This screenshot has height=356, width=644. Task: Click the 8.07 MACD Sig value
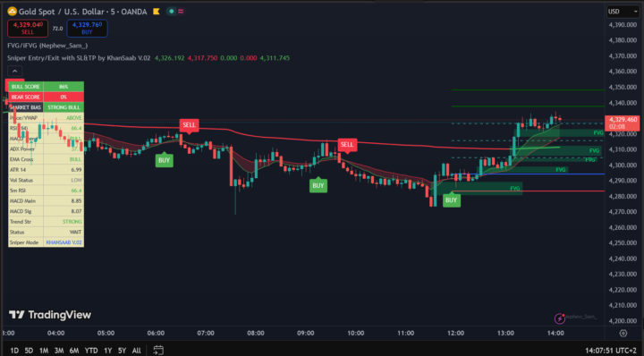pyautogui.click(x=76, y=211)
